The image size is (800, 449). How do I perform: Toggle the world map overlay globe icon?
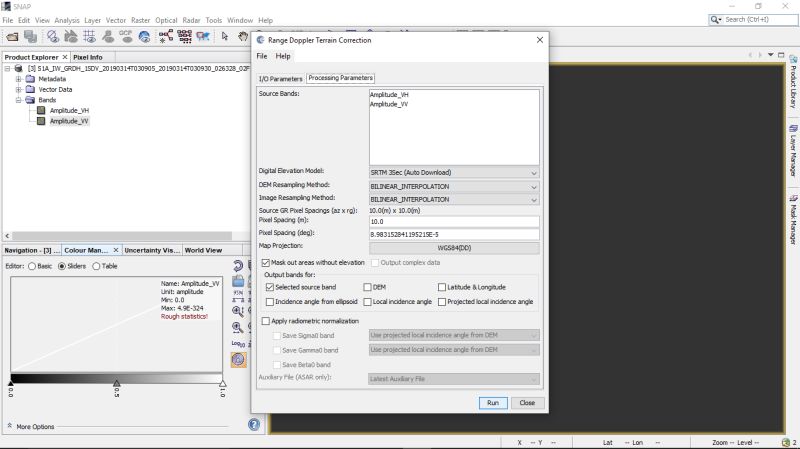(x=144, y=36)
